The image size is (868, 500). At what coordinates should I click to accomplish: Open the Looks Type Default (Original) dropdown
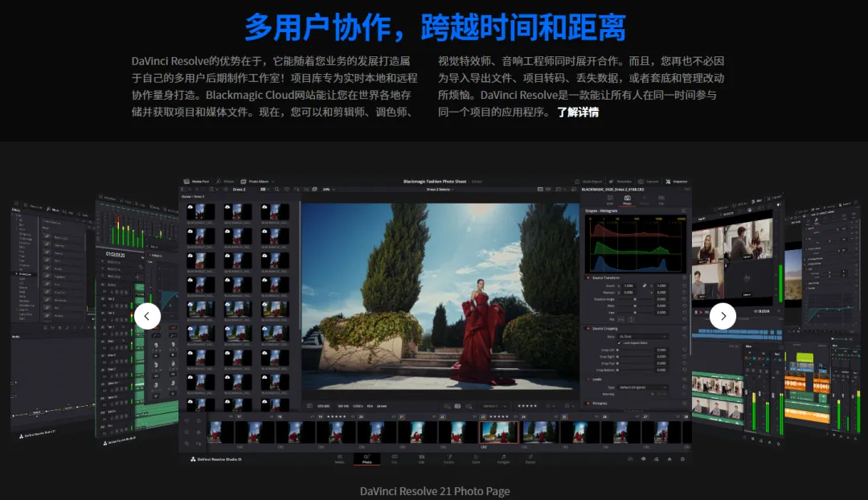coord(643,387)
